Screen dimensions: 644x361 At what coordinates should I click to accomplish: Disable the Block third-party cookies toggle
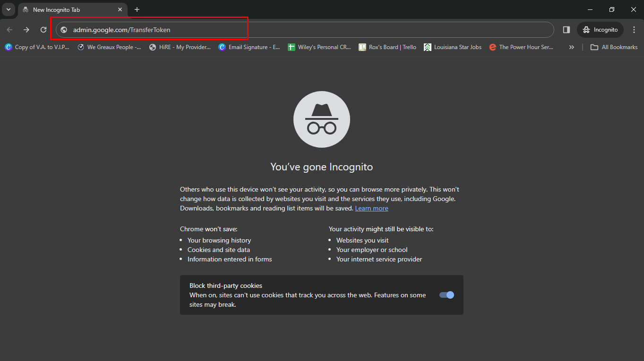447,295
